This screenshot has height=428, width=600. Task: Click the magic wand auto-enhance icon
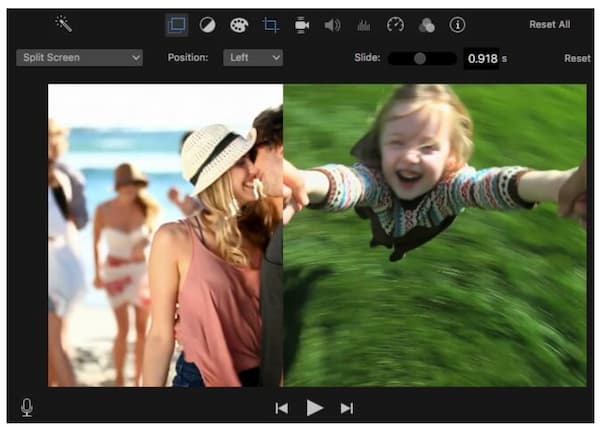pyautogui.click(x=64, y=24)
